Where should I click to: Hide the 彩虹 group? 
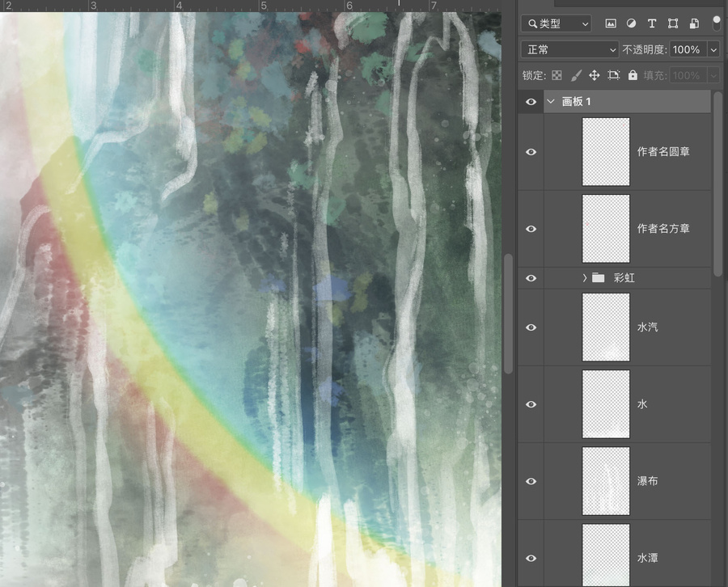(x=531, y=278)
